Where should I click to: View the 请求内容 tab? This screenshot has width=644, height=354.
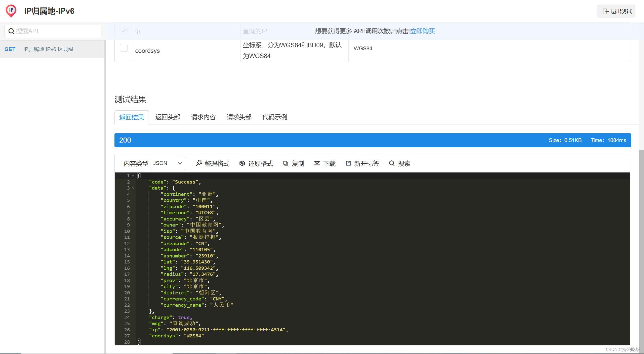pos(203,117)
